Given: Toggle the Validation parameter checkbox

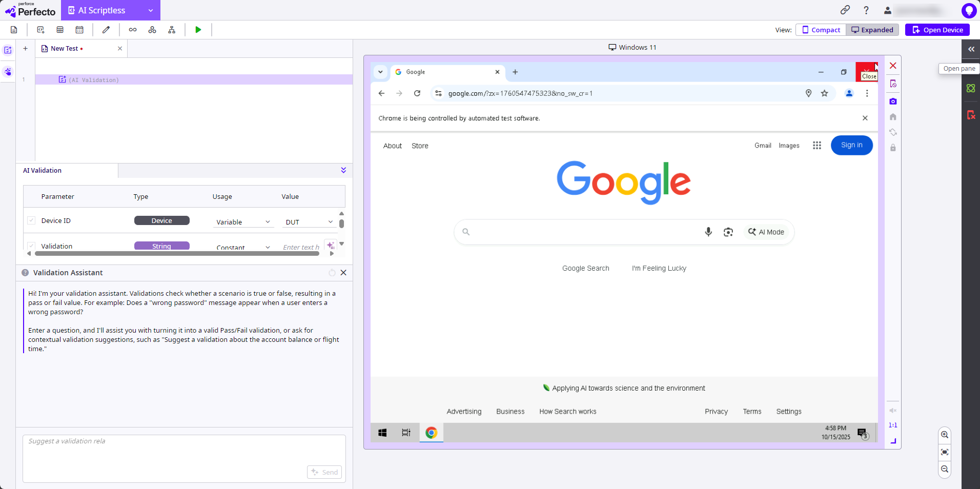Looking at the screenshot, I should coord(31,246).
